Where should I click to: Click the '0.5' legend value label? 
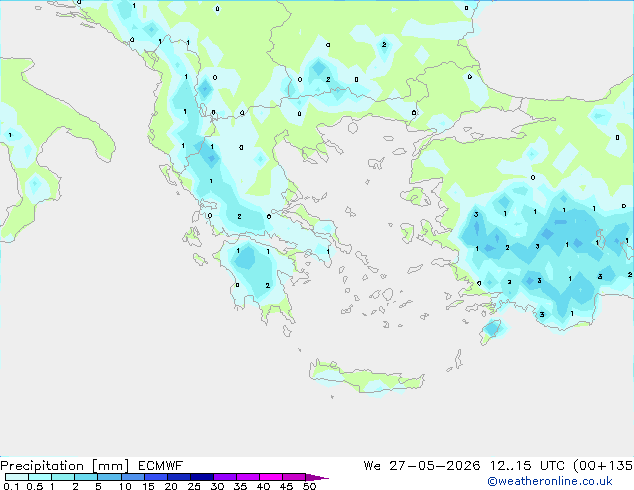tap(35, 486)
